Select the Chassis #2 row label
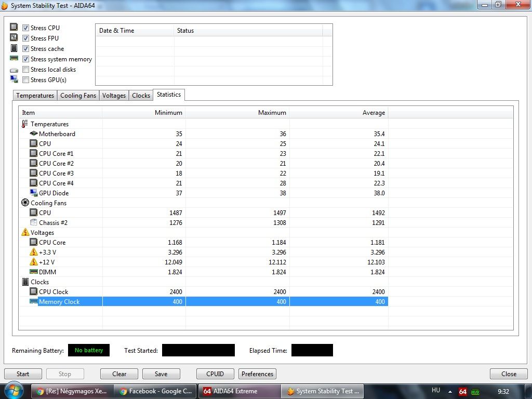Screen dimensions: 532x399 [54, 222]
